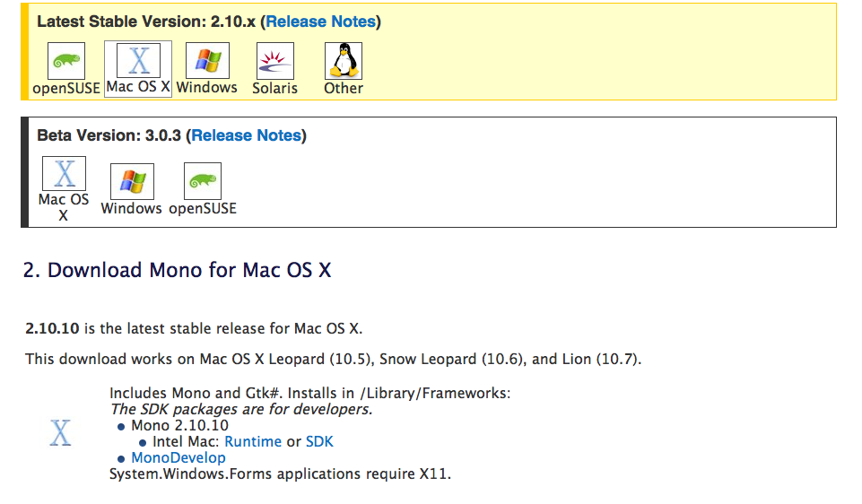The width and height of the screenshot is (862, 504).
Task: Pick openSUSE chameleon icon in Beta Version section
Action: [x=203, y=181]
